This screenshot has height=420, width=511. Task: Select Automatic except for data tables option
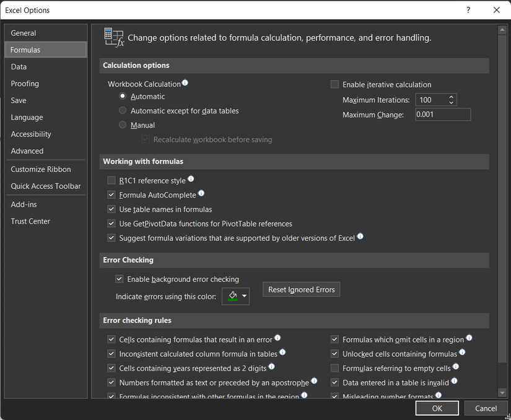tap(123, 110)
